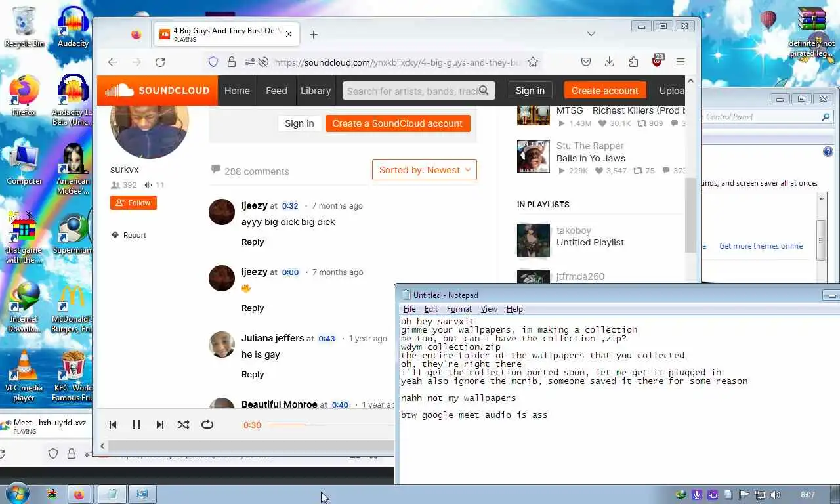Open SoundCloud Library tab
The height and width of the screenshot is (504, 840).
(316, 91)
